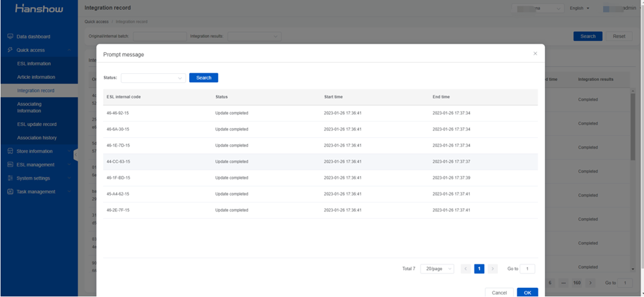Go to previous page in dialog pagination
This screenshot has width=644, height=297.
point(466,269)
